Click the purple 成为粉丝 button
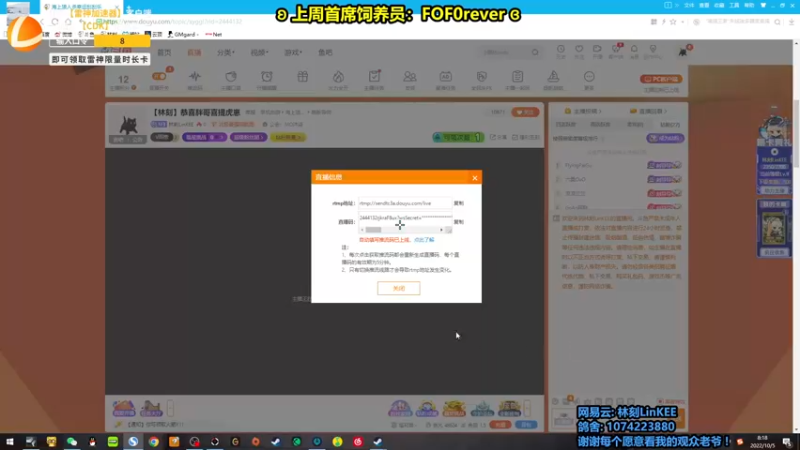 pyautogui.click(x=665, y=138)
